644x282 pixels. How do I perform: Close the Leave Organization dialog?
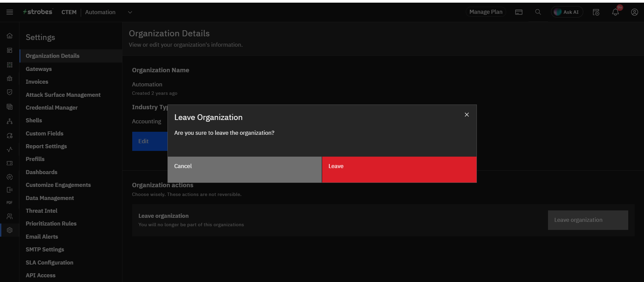tap(466, 115)
